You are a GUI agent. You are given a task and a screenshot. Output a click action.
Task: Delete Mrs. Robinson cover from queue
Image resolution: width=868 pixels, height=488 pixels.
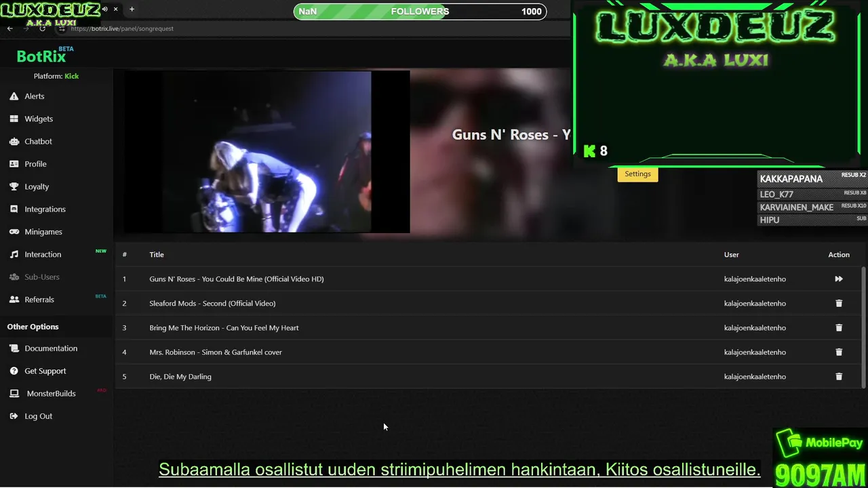click(x=839, y=352)
